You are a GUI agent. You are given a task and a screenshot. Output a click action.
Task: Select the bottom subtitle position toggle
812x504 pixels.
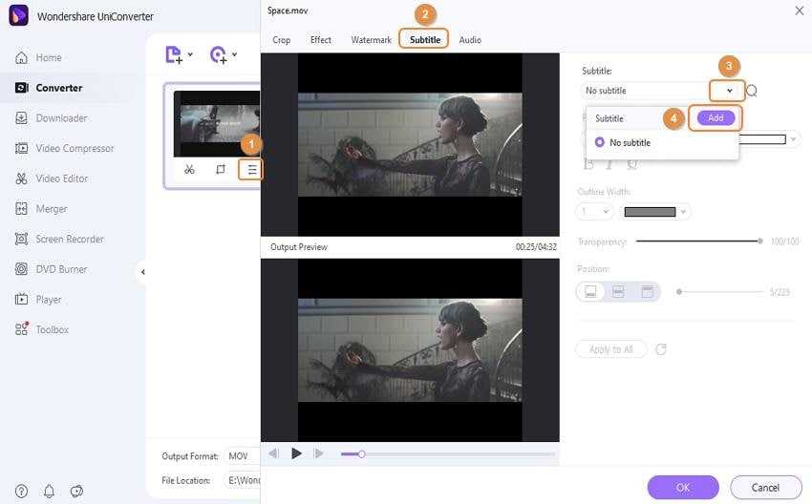point(591,291)
